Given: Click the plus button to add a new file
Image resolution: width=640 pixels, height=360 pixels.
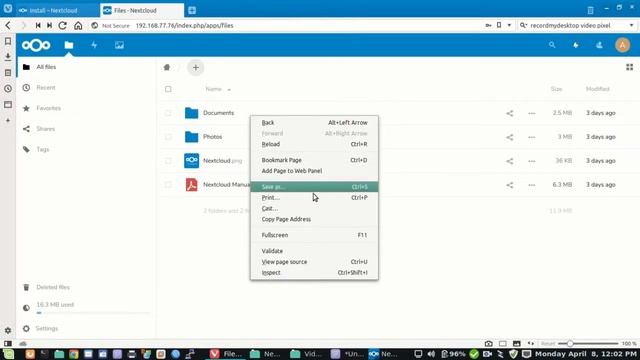Looking at the screenshot, I should (x=196, y=67).
